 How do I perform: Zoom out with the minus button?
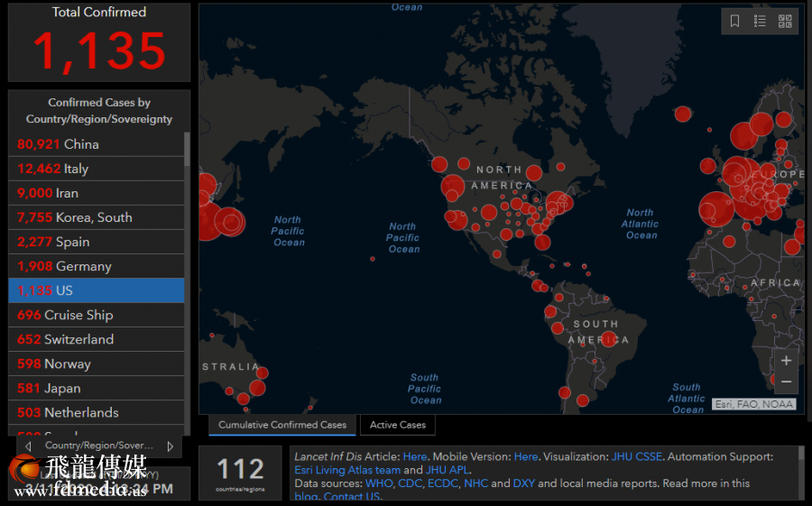(786, 382)
